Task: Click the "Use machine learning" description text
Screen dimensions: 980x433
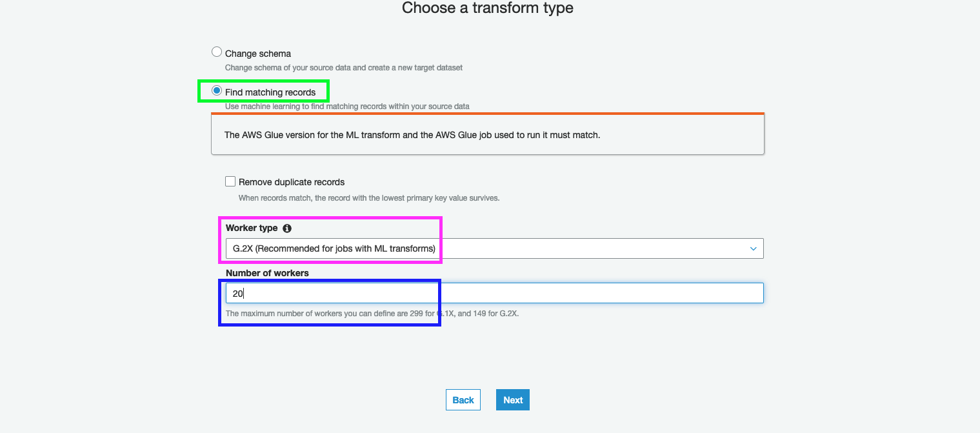Action: [347, 106]
